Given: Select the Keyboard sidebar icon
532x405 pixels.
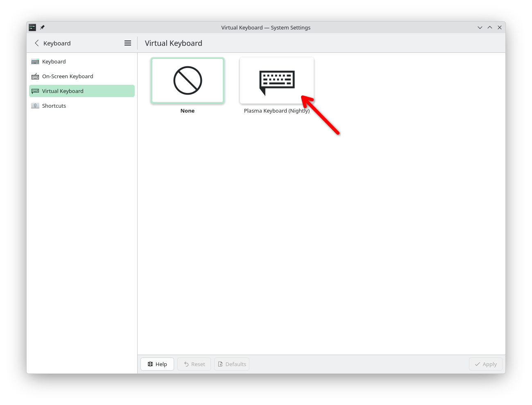Looking at the screenshot, I should (x=35, y=61).
